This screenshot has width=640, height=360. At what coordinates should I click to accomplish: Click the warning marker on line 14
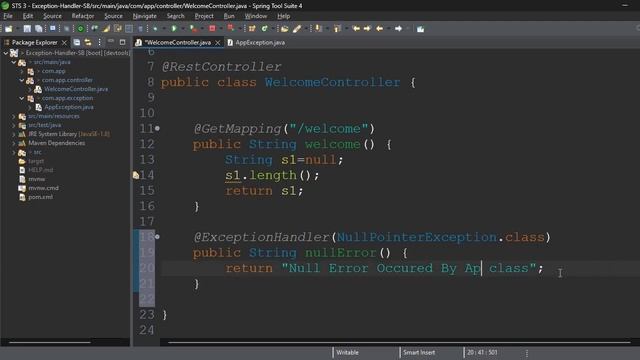[x=136, y=175]
